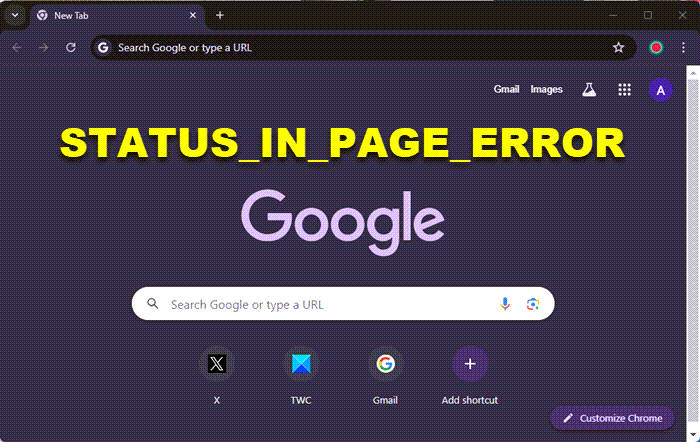Click the magnifier icon in search box
The height and width of the screenshot is (442, 700).
point(153,304)
